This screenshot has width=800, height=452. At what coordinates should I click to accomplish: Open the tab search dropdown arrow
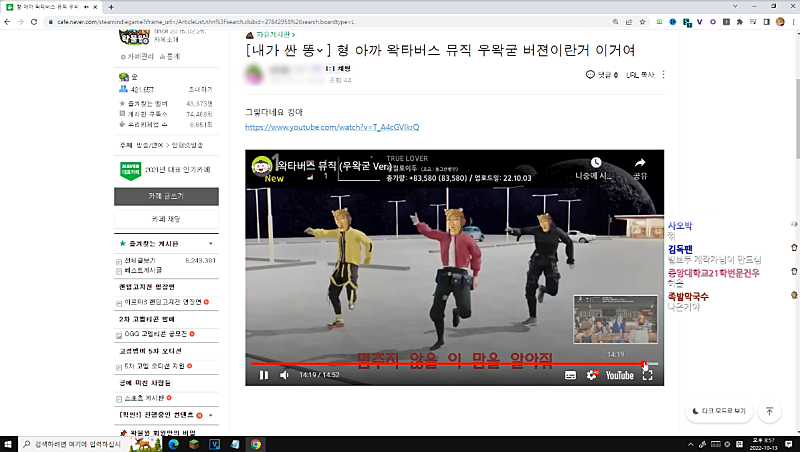click(x=735, y=6)
